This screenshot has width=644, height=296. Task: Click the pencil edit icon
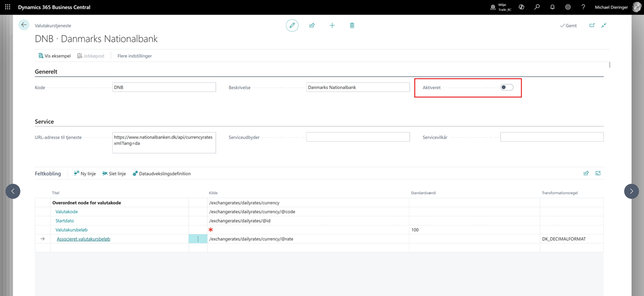coord(292,25)
